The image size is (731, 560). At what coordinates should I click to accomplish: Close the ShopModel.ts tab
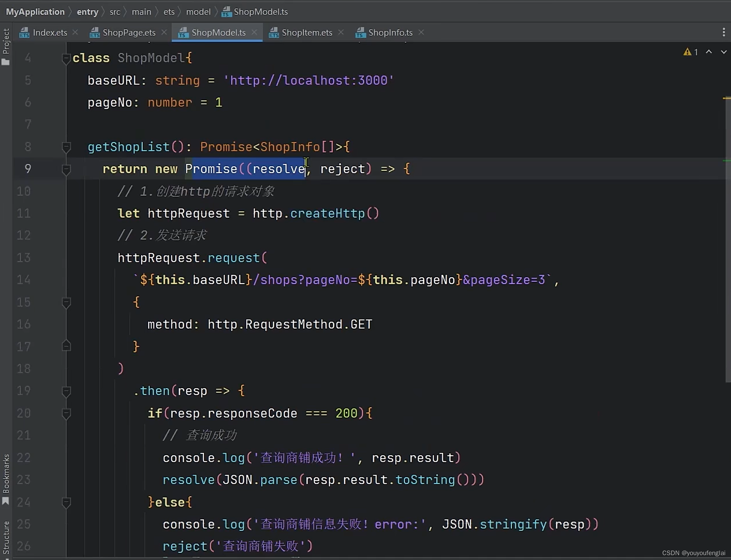[x=254, y=32]
